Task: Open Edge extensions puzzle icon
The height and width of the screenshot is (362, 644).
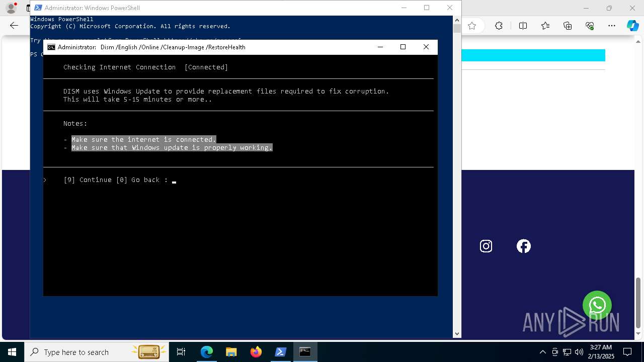Action: pyautogui.click(x=499, y=26)
